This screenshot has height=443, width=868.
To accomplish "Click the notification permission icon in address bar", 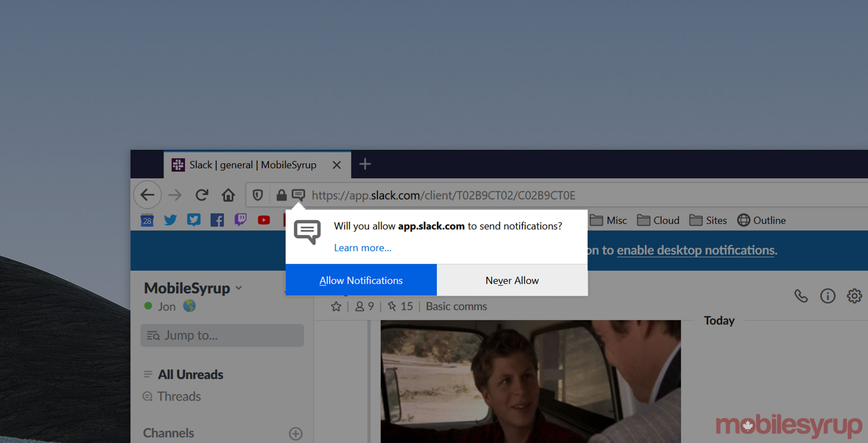I will tap(298, 195).
